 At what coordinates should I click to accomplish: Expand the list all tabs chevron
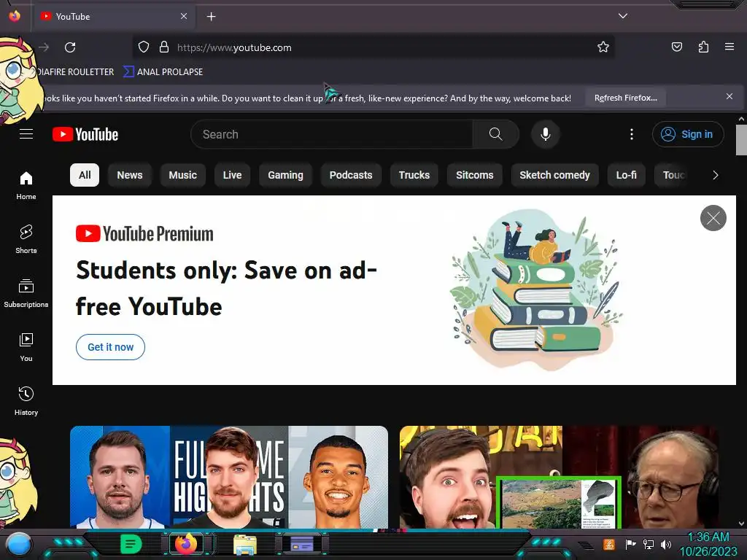[x=623, y=16]
